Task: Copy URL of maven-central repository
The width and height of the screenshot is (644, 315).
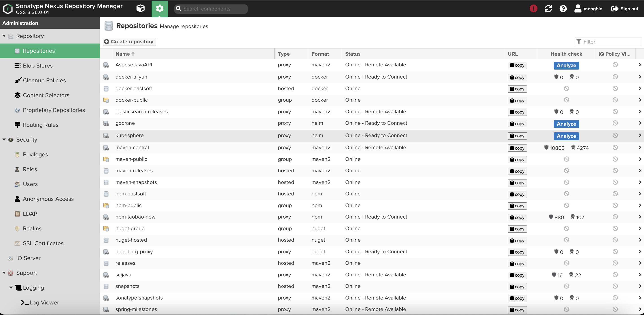Action: coord(517,148)
